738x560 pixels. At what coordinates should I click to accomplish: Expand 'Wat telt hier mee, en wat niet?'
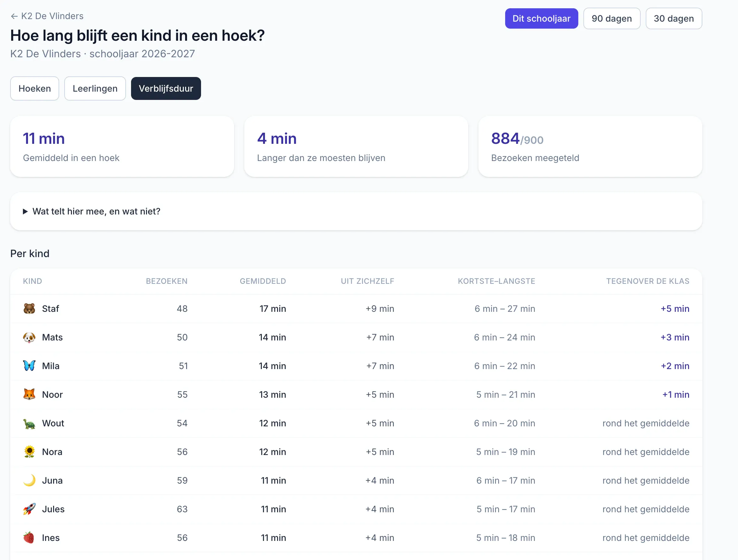(x=356, y=211)
